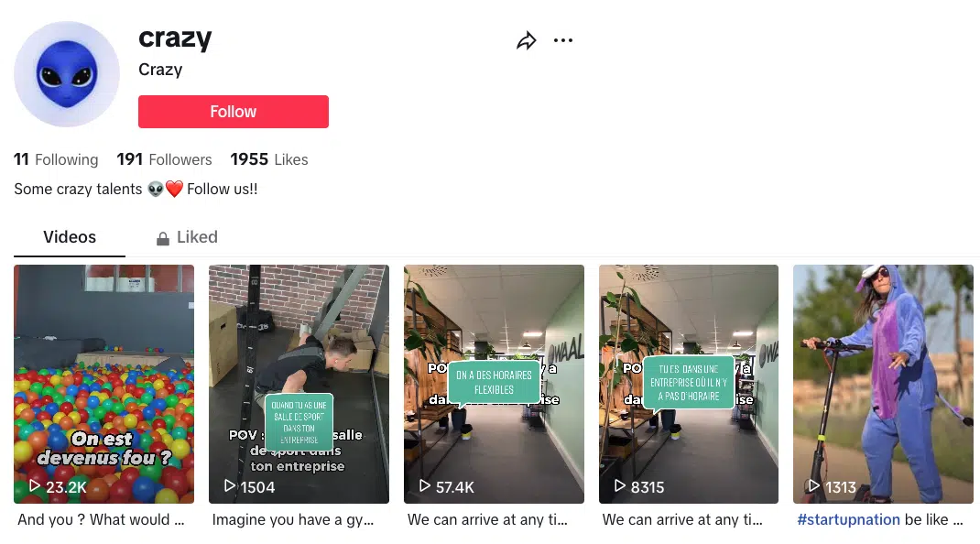Click play icon on 23.2K ball pit video

(x=35, y=485)
